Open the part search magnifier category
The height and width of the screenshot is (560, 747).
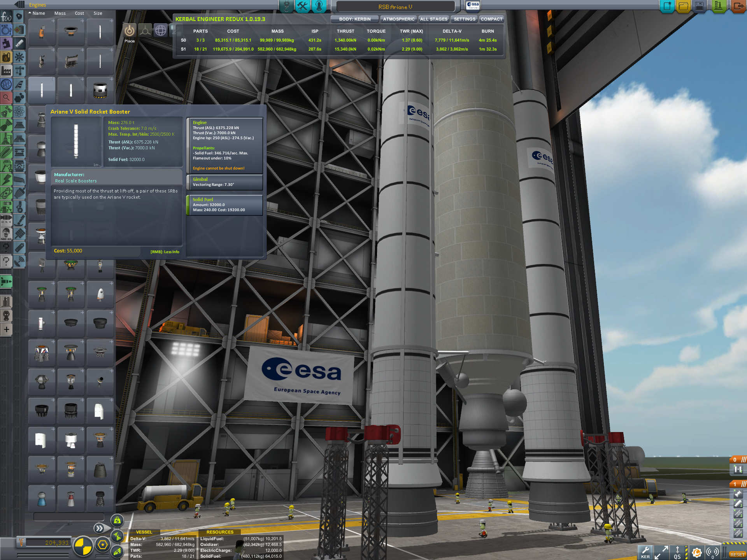point(6,98)
